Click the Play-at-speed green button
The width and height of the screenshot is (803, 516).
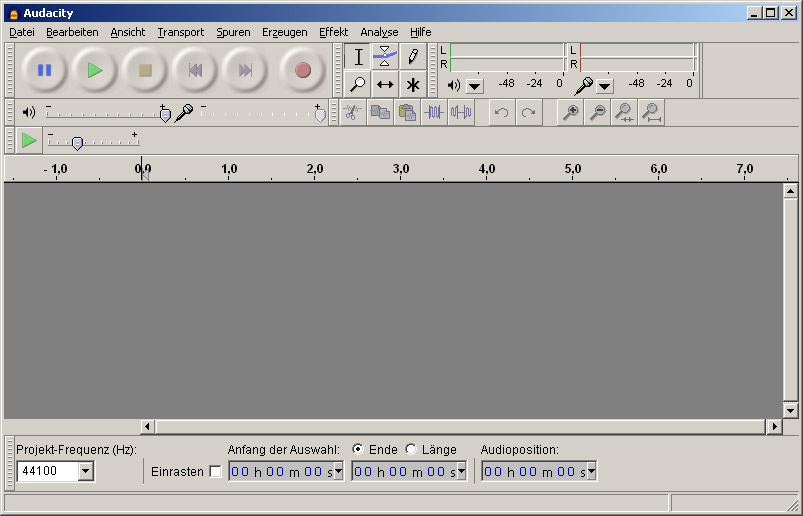point(29,140)
